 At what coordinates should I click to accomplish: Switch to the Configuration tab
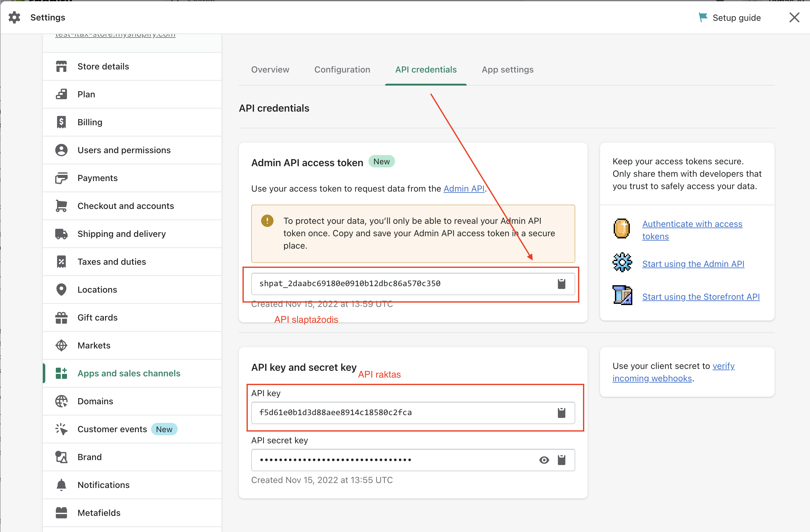[342, 69]
